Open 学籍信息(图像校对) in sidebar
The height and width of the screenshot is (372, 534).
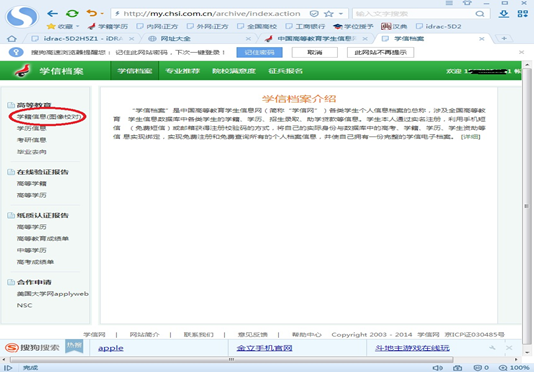point(50,117)
